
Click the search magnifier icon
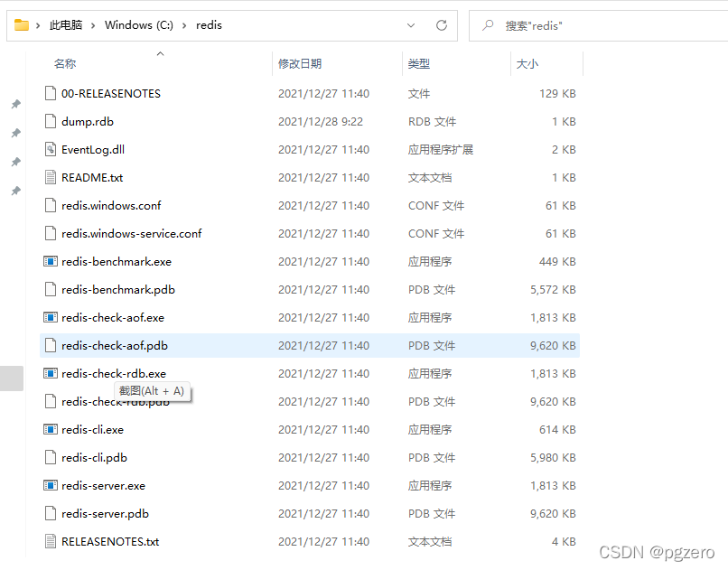pos(488,25)
